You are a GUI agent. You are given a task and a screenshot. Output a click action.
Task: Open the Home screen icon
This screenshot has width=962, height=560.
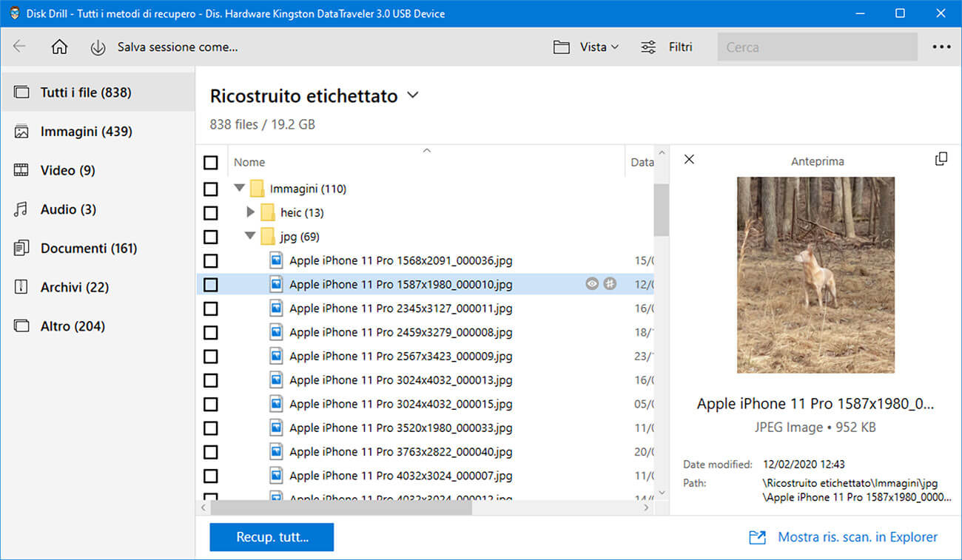(59, 47)
